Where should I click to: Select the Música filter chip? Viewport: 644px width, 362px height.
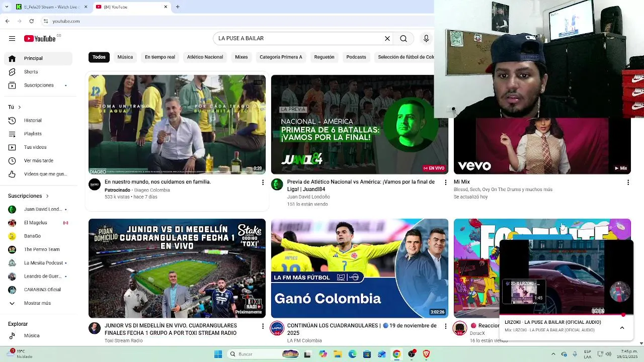coord(125,57)
